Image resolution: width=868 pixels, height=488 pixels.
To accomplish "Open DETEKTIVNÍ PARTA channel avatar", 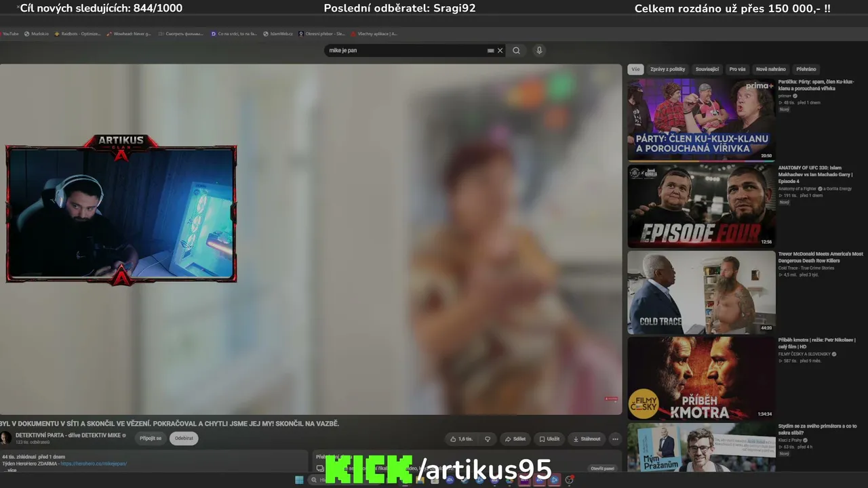I will [x=6, y=438].
